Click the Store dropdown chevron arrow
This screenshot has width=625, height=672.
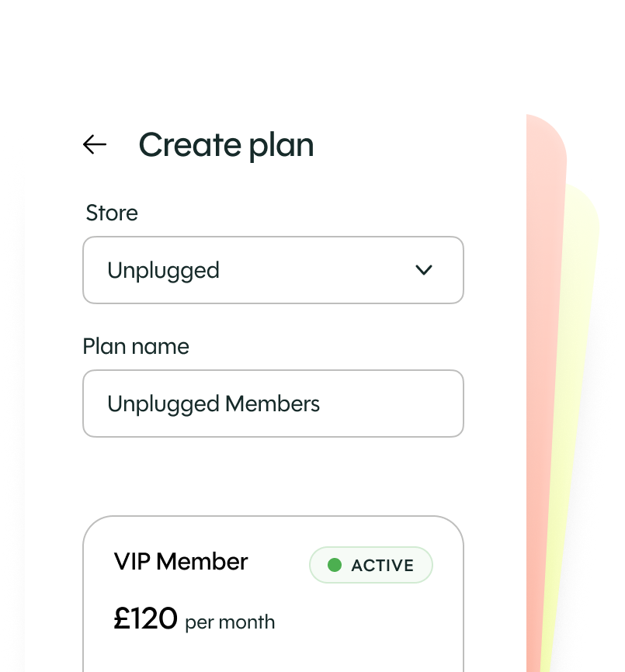coord(423,270)
